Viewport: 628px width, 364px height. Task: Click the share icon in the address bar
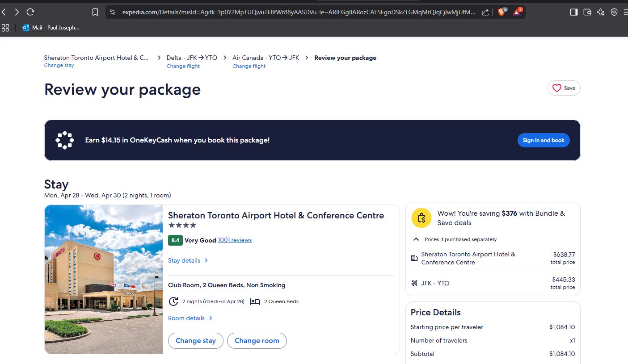coord(485,12)
